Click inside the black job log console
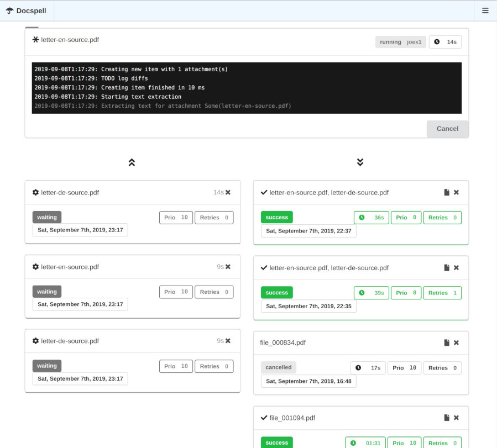The width and height of the screenshot is (497, 448). click(246, 88)
